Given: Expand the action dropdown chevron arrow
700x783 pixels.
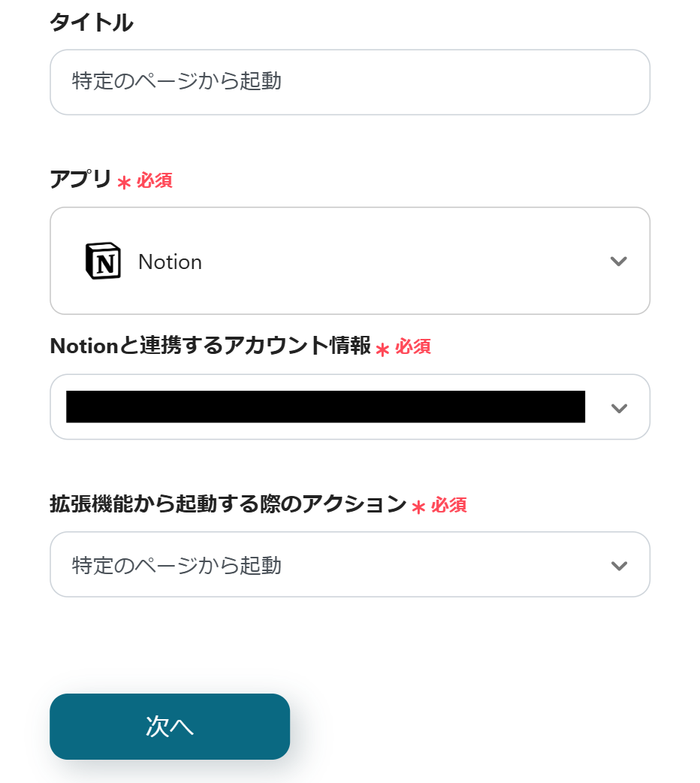Looking at the screenshot, I should pyautogui.click(x=618, y=565).
